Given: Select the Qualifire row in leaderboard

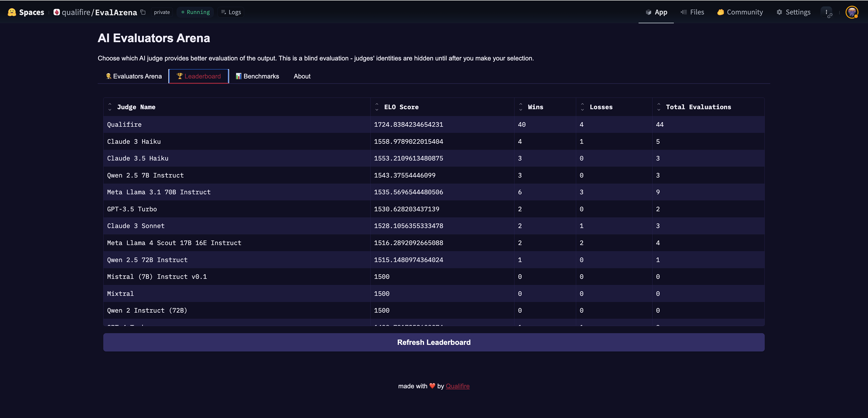Looking at the screenshot, I should click(x=124, y=125).
